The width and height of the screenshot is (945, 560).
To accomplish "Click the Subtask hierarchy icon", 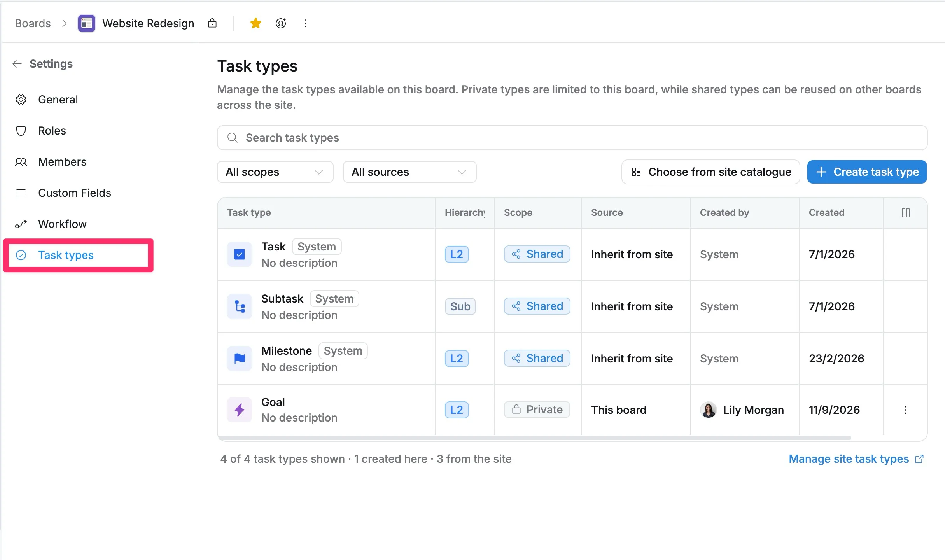I will pyautogui.click(x=240, y=306).
